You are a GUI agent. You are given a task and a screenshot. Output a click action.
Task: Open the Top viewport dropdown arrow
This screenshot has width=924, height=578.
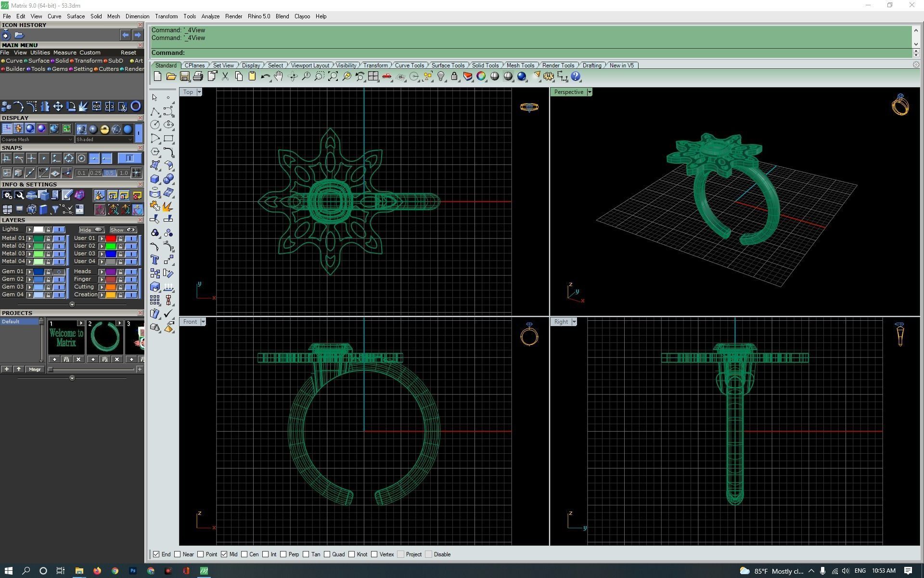click(199, 92)
